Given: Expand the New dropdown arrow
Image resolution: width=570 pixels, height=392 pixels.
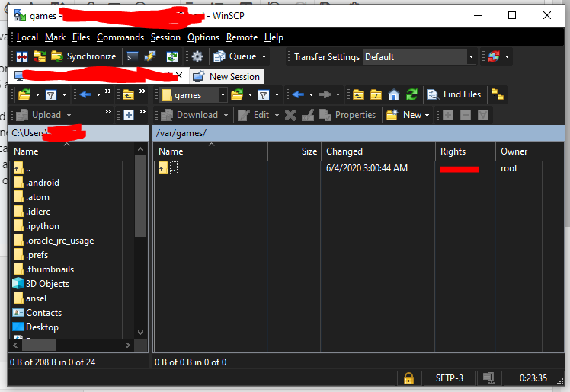Looking at the screenshot, I should [427, 116].
